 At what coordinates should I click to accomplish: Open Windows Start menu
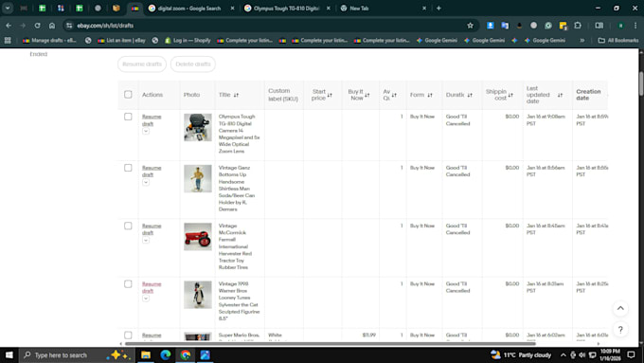click(9, 354)
